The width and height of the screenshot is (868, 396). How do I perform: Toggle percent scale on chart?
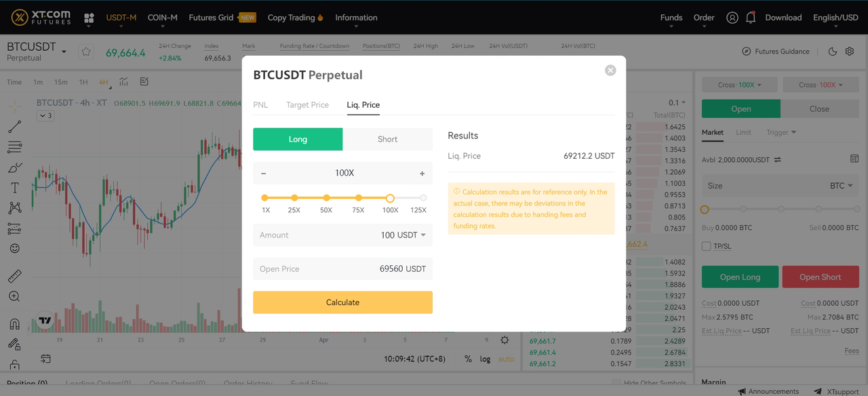[x=468, y=359]
